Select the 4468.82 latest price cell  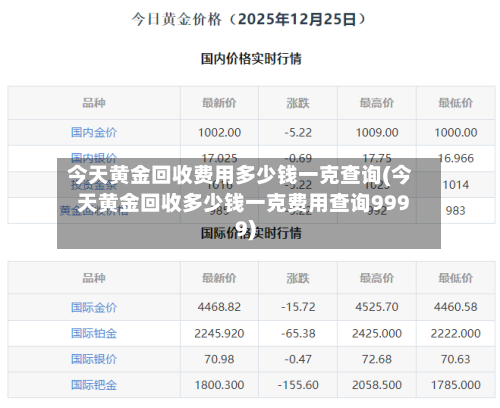point(219,307)
